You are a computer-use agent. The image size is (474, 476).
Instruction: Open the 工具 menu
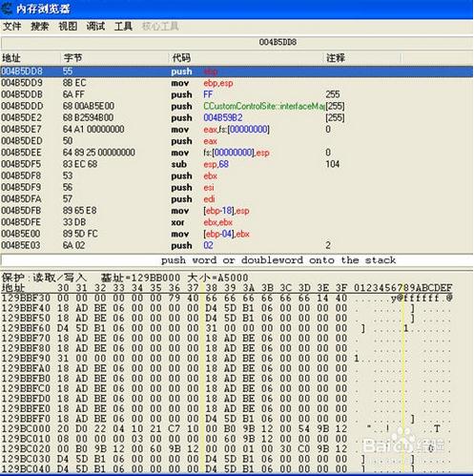point(123,27)
